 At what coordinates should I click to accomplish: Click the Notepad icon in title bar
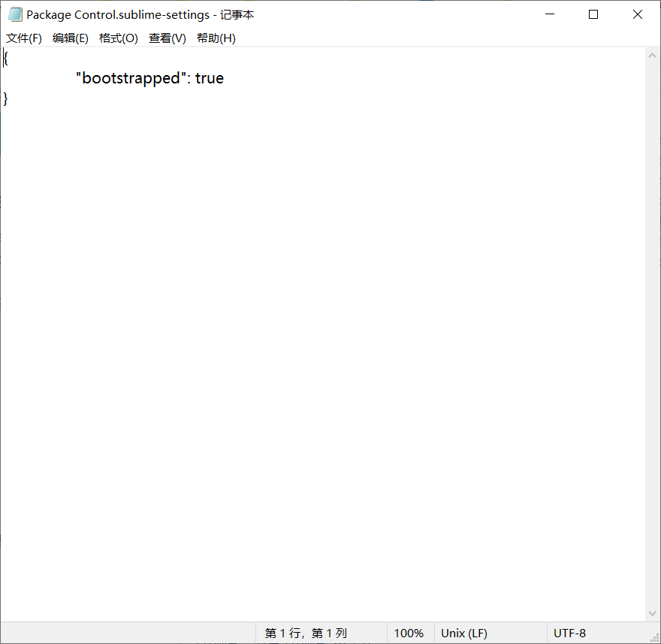[15, 15]
